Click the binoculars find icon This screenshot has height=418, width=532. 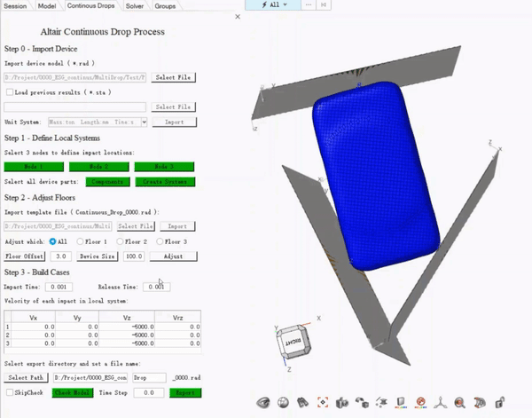[302, 403]
